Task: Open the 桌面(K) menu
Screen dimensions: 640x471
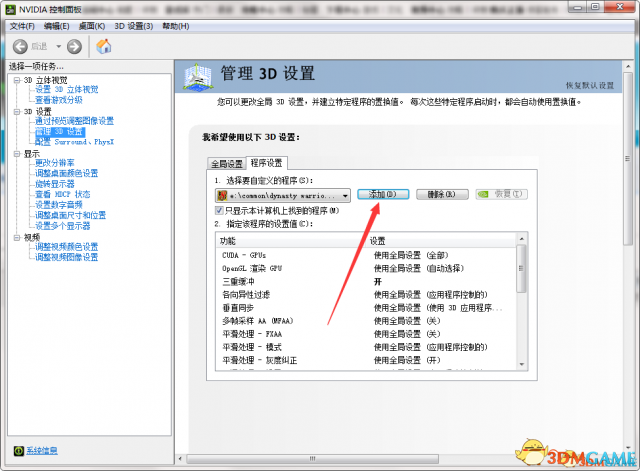Action: [92, 26]
